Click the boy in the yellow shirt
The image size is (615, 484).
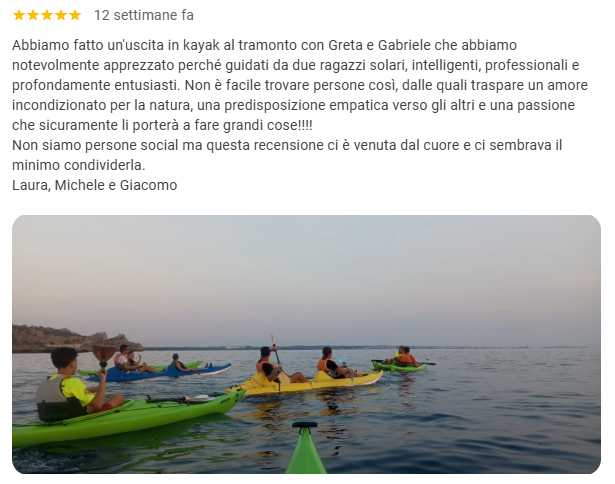pos(73,386)
